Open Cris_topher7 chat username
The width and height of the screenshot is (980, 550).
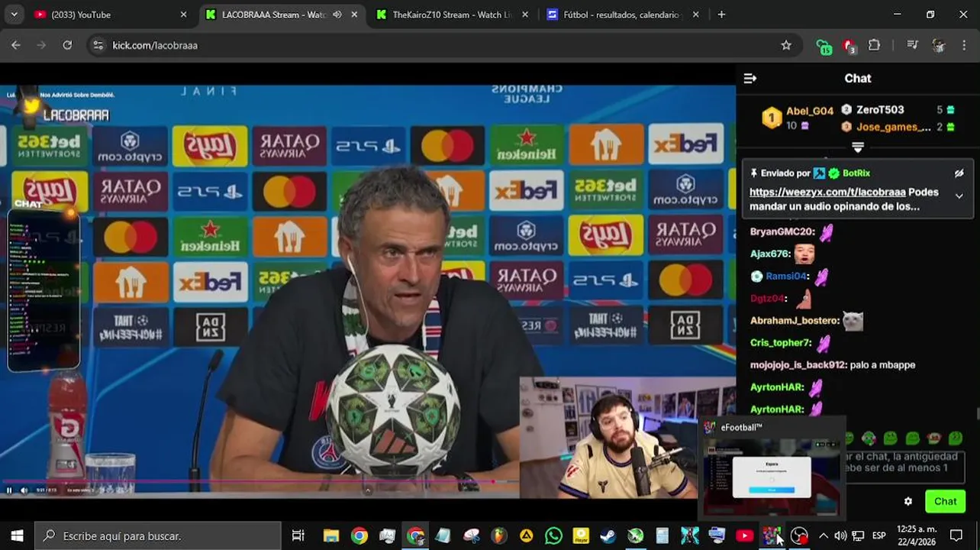click(x=781, y=343)
